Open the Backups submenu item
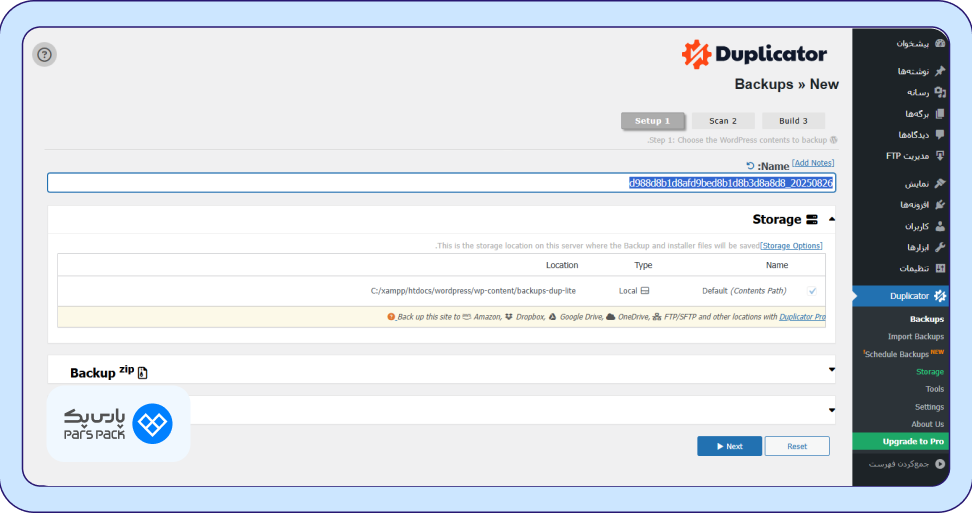 pos(927,319)
